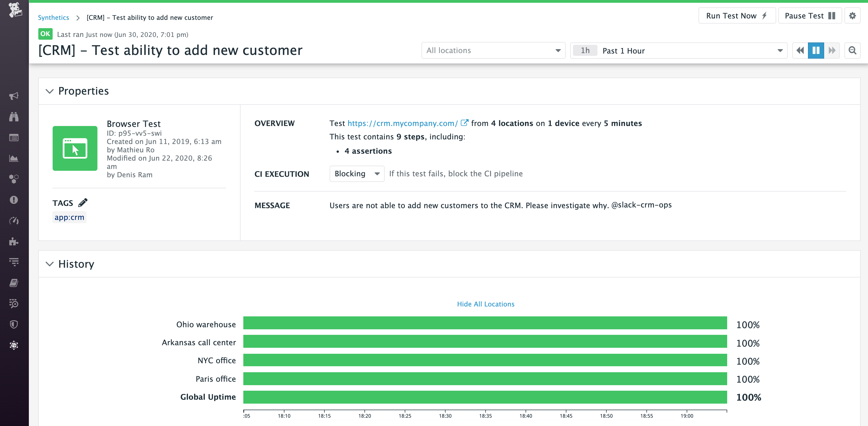
Task: Navigate back to Synthetics breadcrumb
Action: click(53, 17)
